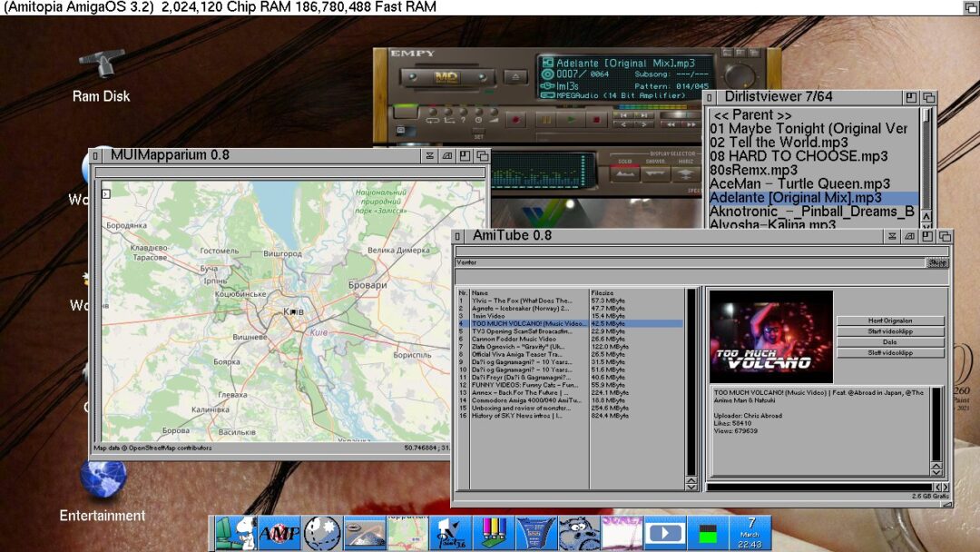Click 'Start videoklipp' in AmiTube

tap(892, 333)
